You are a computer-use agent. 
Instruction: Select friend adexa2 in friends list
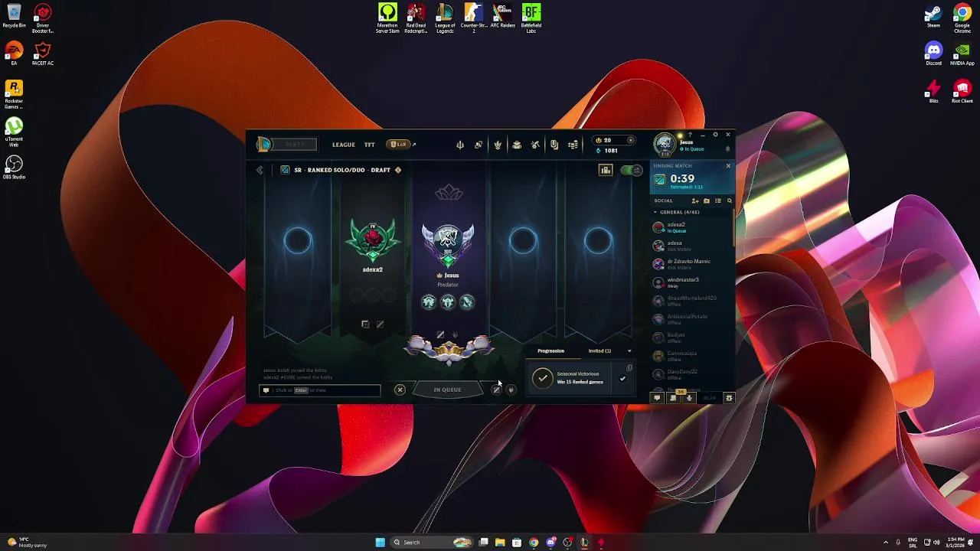[691, 227]
